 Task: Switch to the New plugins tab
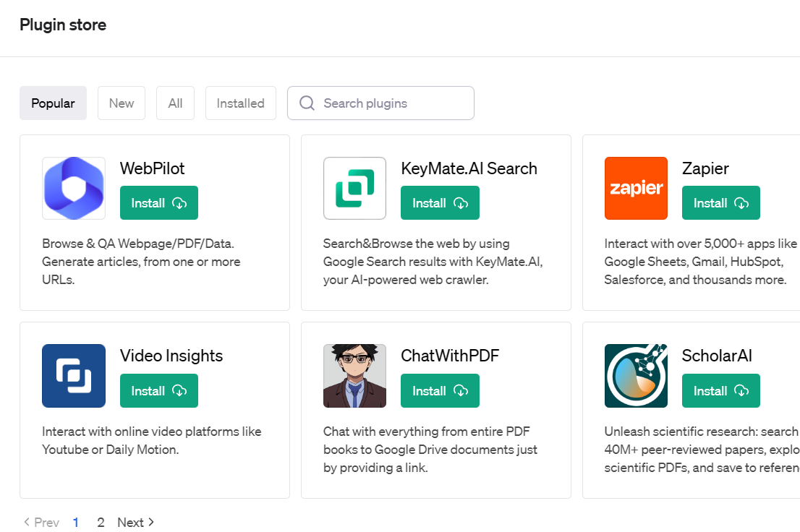click(x=122, y=103)
